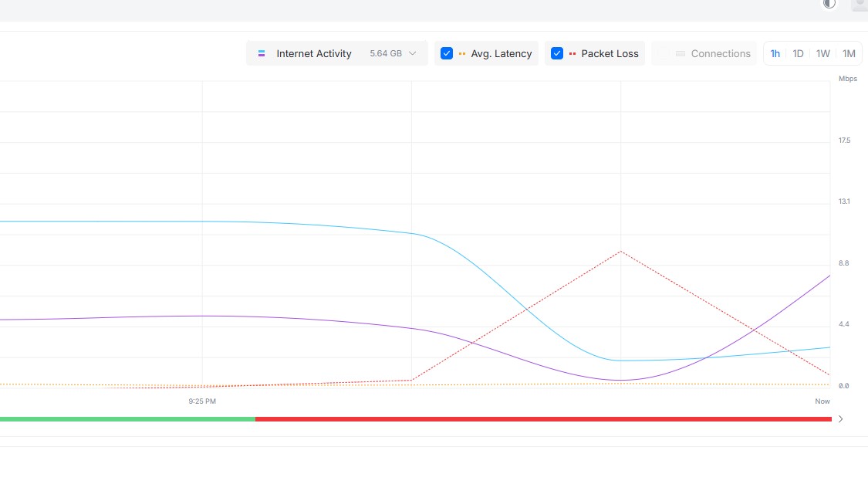Click the green segment of status bar
This screenshot has width=868, height=501.
(x=127, y=419)
